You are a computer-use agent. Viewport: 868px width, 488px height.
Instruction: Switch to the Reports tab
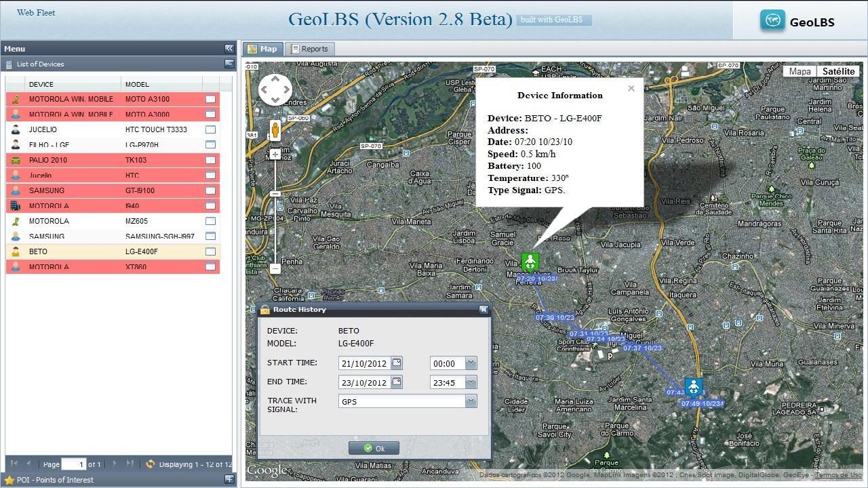click(x=309, y=48)
